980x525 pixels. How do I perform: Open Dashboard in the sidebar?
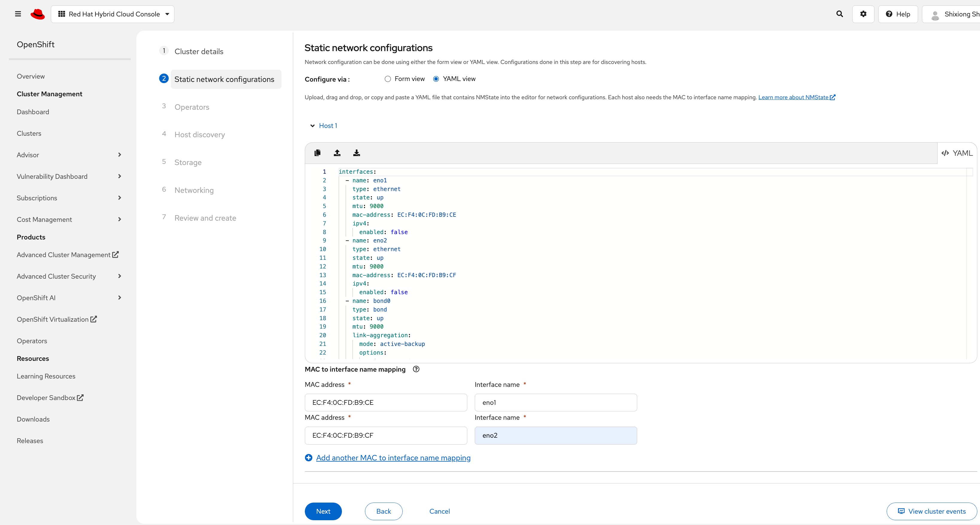(x=33, y=112)
